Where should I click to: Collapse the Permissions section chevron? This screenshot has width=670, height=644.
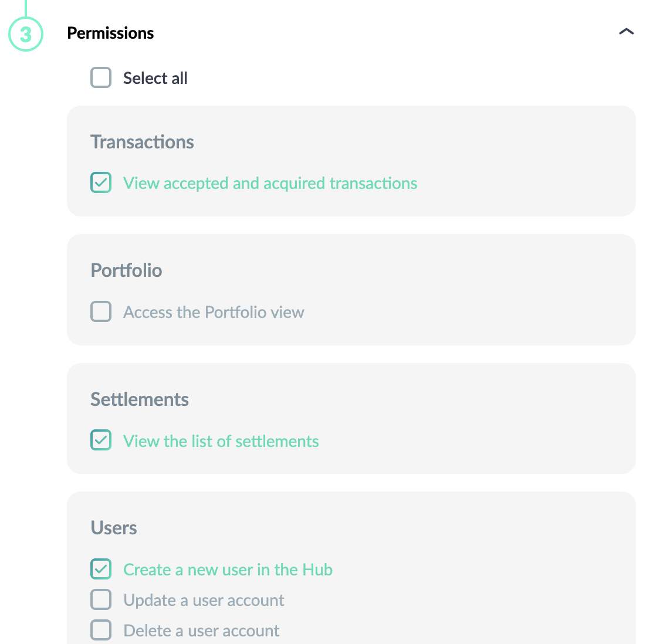[626, 32]
